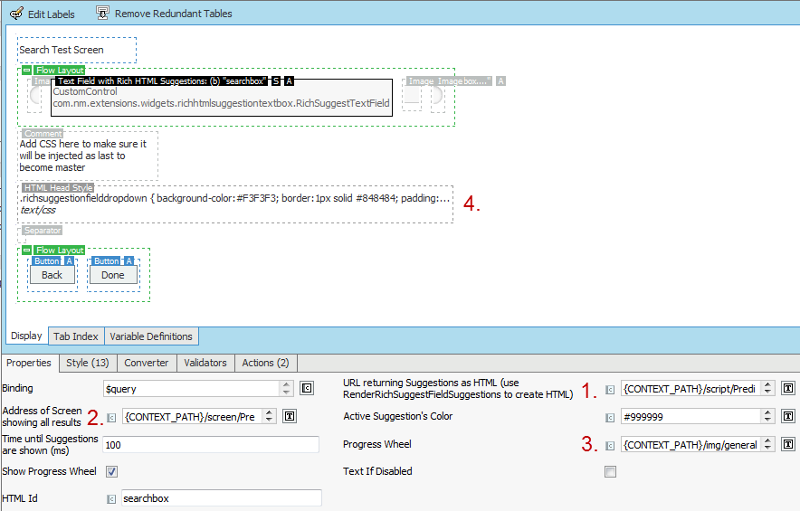
Task: Enable the Text If Disabled checkbox
Action: [x=610, y=471]
